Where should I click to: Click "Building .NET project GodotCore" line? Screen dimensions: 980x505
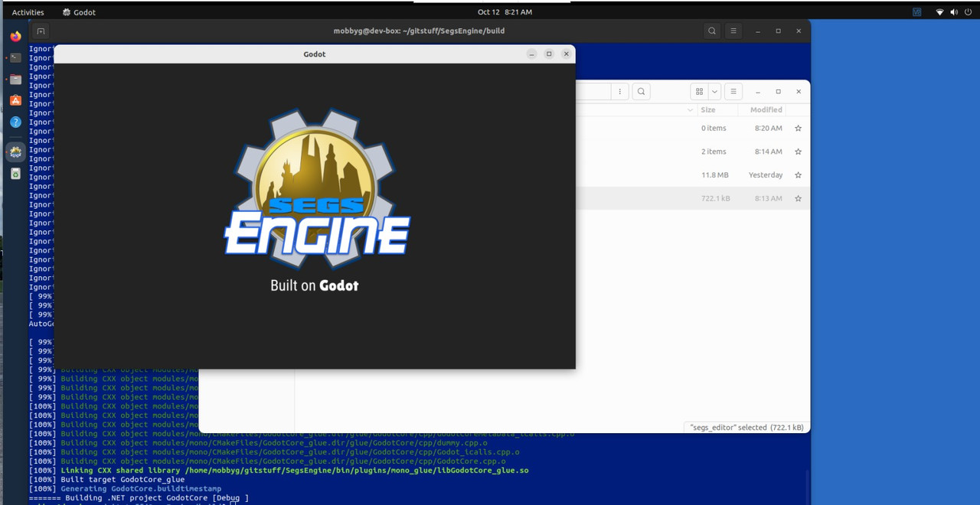click(139, 498)
